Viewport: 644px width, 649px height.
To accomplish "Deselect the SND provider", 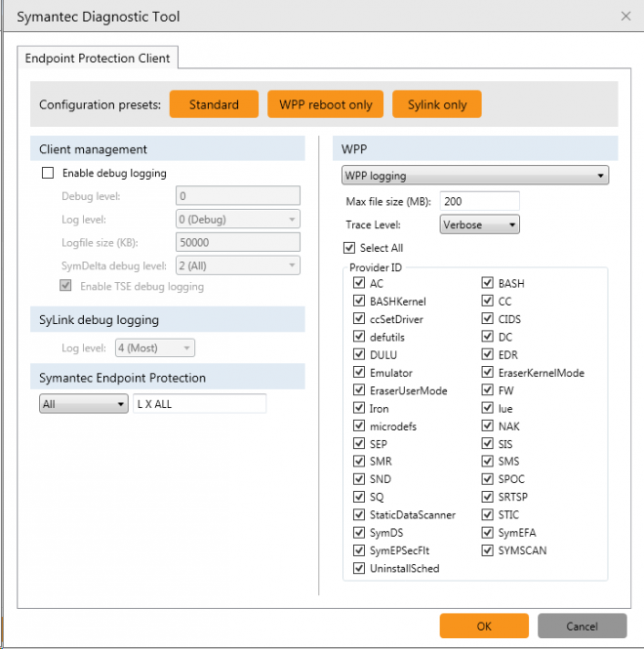I will pos(359,479).
